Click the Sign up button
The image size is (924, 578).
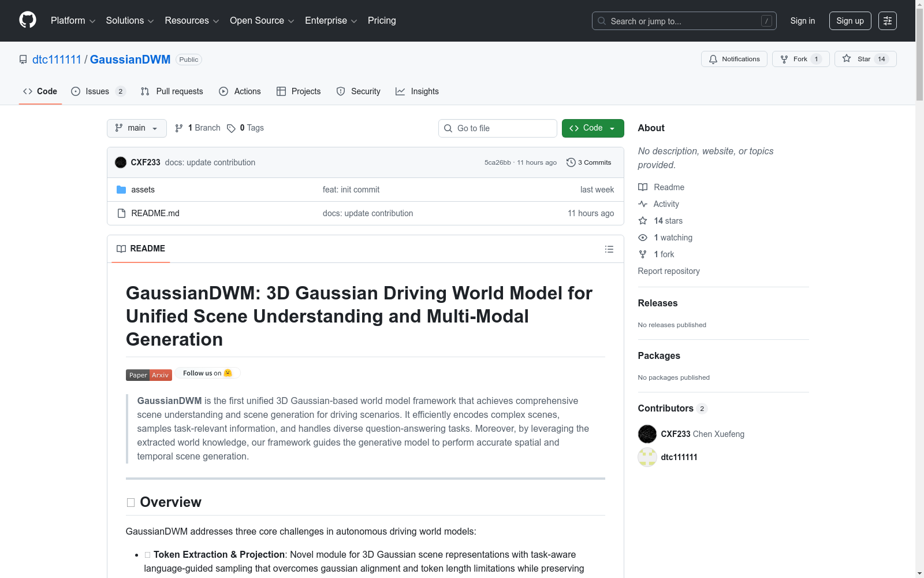850,21
